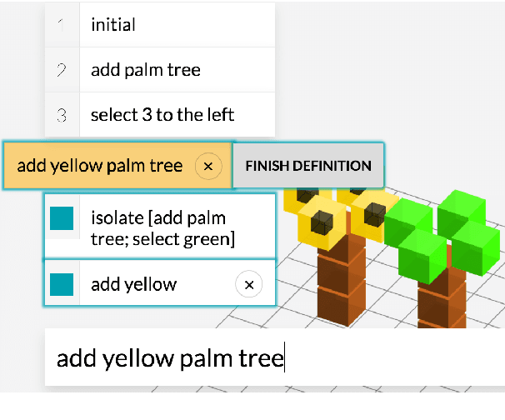Select the "initial" history entry
This screenshot has width=505, height=420.
pyautogui.click(x=112, y=25)
